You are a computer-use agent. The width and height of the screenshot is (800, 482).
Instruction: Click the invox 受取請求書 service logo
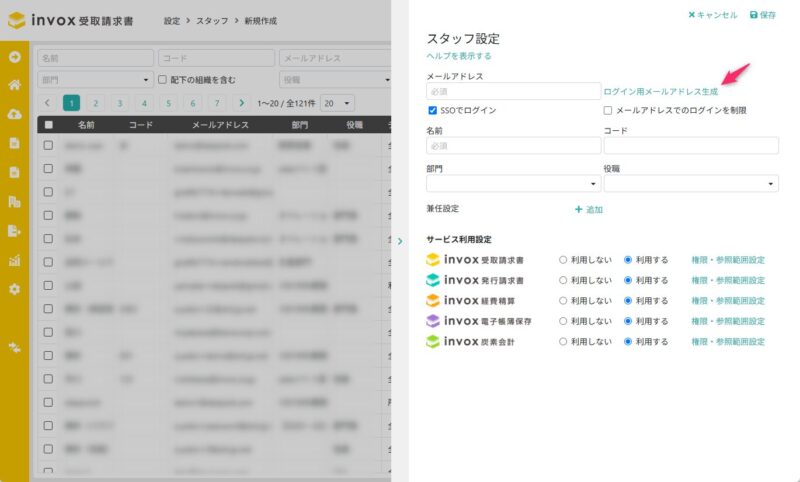(474, 260)
